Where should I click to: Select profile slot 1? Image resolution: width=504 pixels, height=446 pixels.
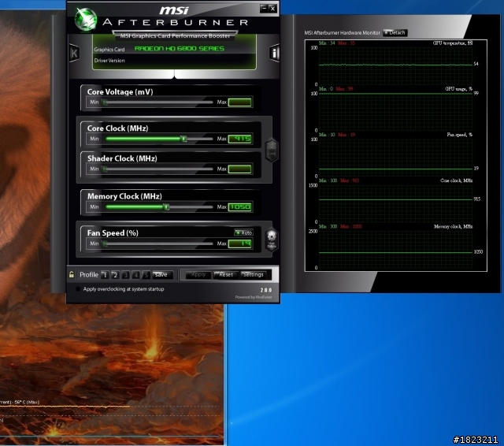click(x=105, y=274)
